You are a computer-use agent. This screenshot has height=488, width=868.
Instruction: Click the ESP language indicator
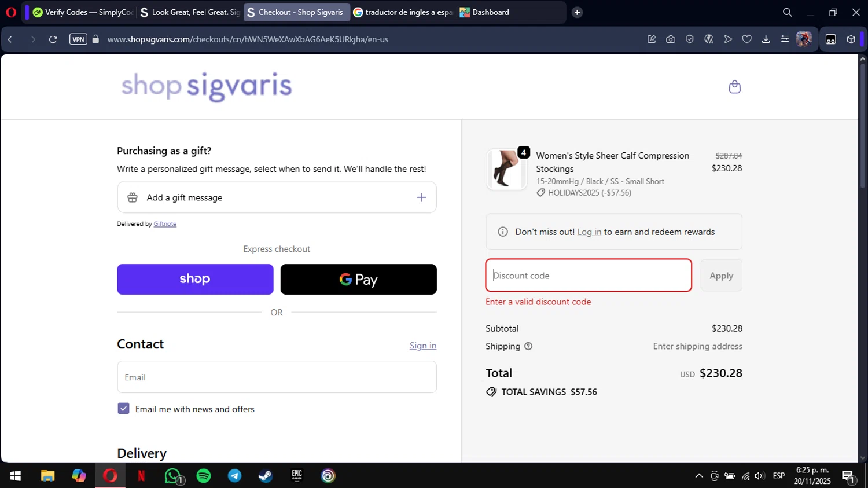pos(779,476)
